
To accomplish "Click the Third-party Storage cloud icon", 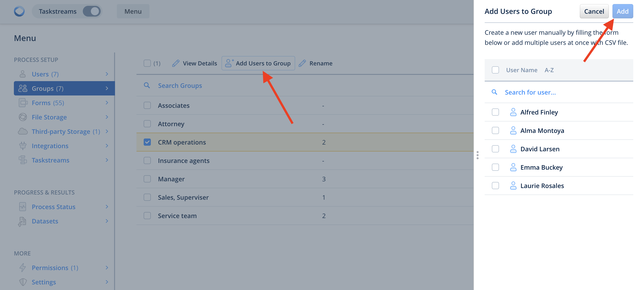I will pos(23,131).
